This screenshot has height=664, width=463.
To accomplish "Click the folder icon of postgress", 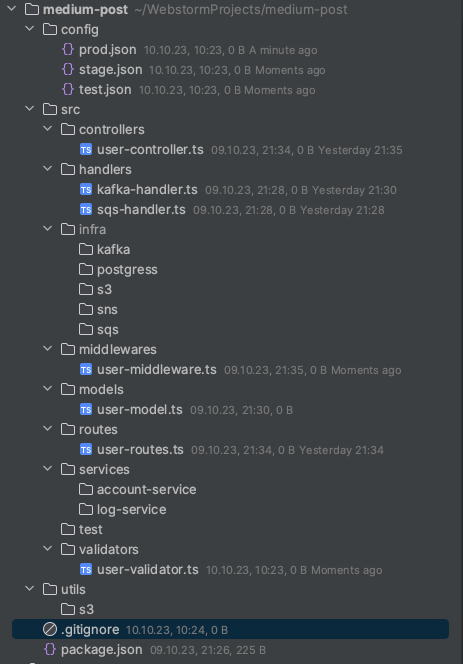I will click(x=86, y=269).
